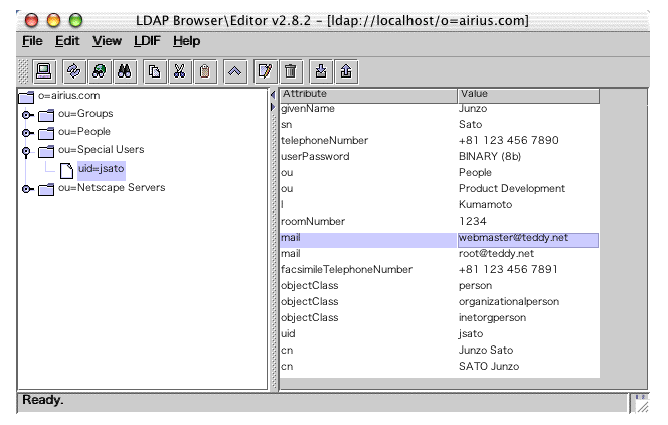Click the uid=jsato document icon
Viewport: 668px width, 425px height.
[x=66, y=170]
